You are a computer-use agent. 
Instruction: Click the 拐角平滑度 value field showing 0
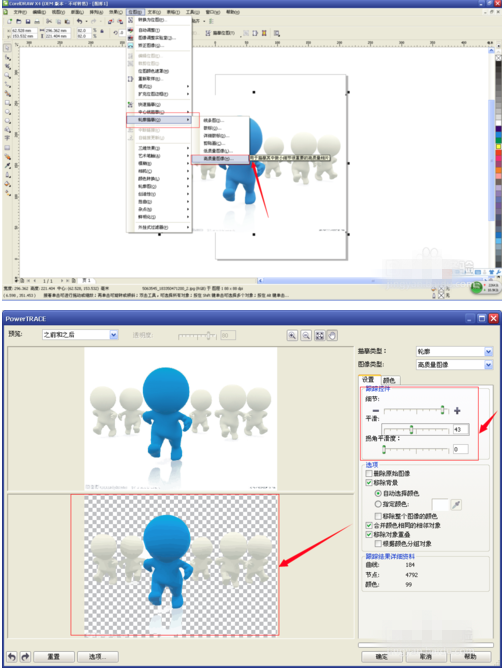[460, 449]
